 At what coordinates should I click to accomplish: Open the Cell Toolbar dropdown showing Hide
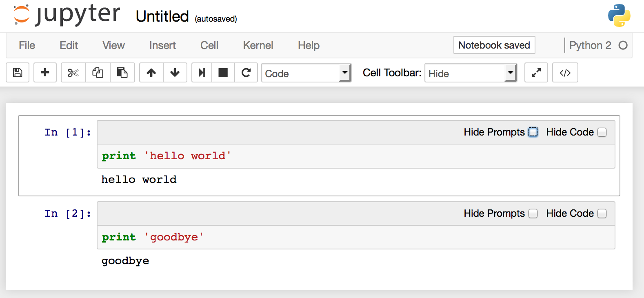pyautogui.click(x=471, y=73)
